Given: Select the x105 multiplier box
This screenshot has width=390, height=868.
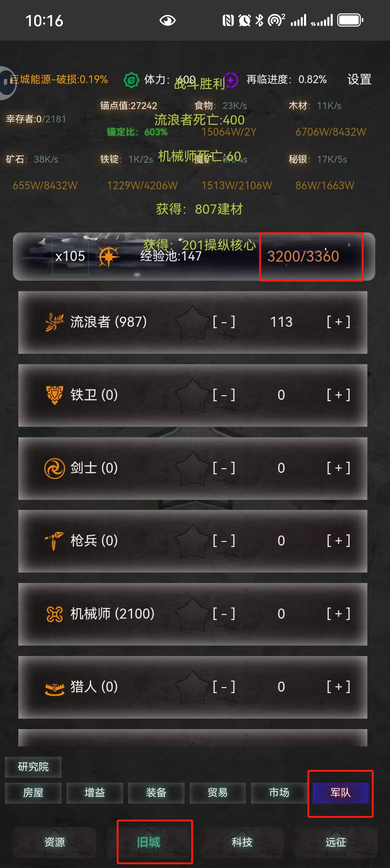Looking at the screenshot, I should coord(70,256).
